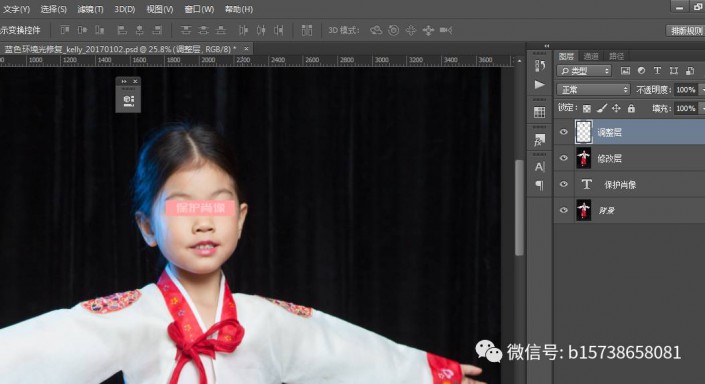Toggle lock image pixels brush icon

(x=602, y=108)
